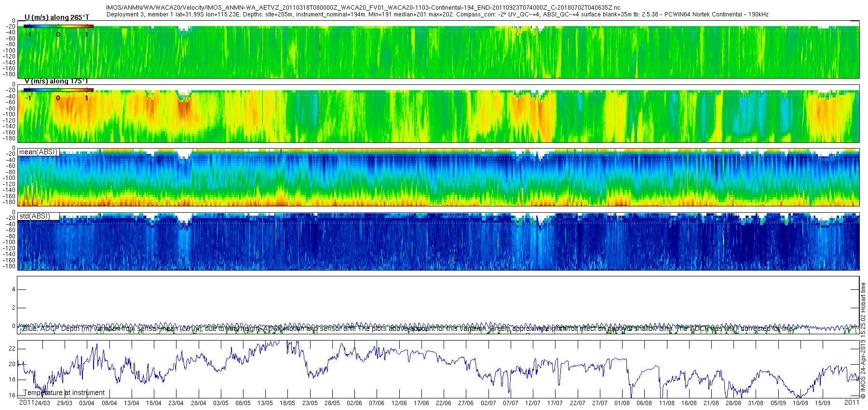Click the 15/09 date tick label
The image size is (868, 410).
(823, 403)
